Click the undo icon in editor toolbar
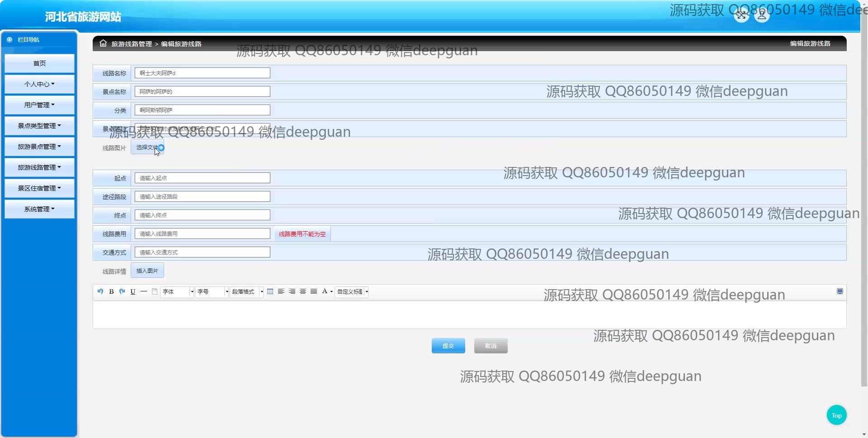Screen dimensions: 868x438 (100, 292)
